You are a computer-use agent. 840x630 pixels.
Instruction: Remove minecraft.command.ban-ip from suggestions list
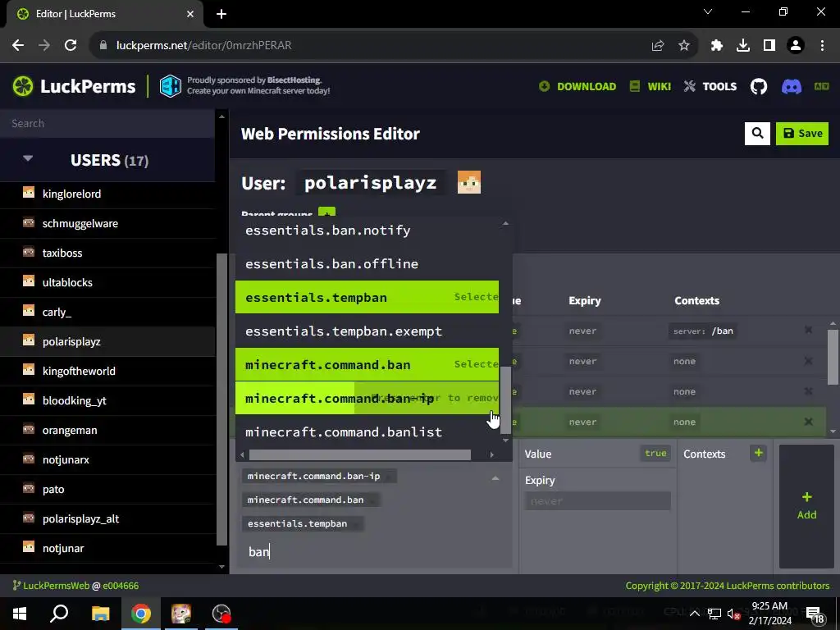(367, 398)
